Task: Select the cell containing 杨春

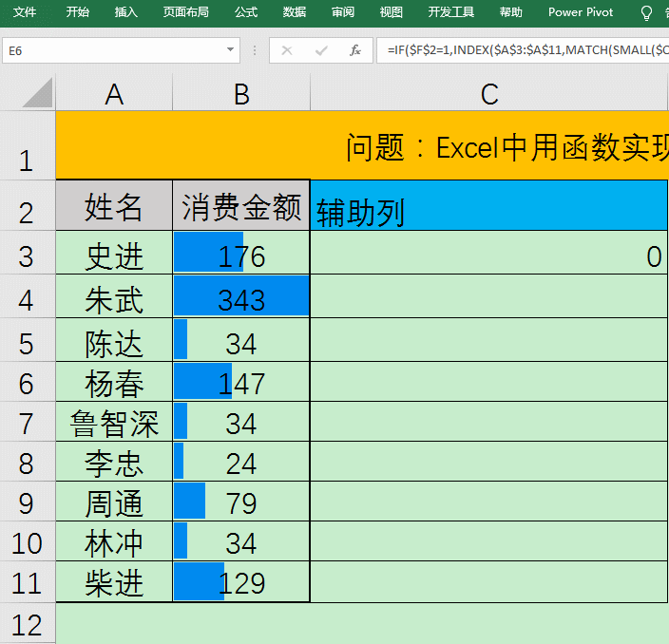Action: (x=114, y=382)
